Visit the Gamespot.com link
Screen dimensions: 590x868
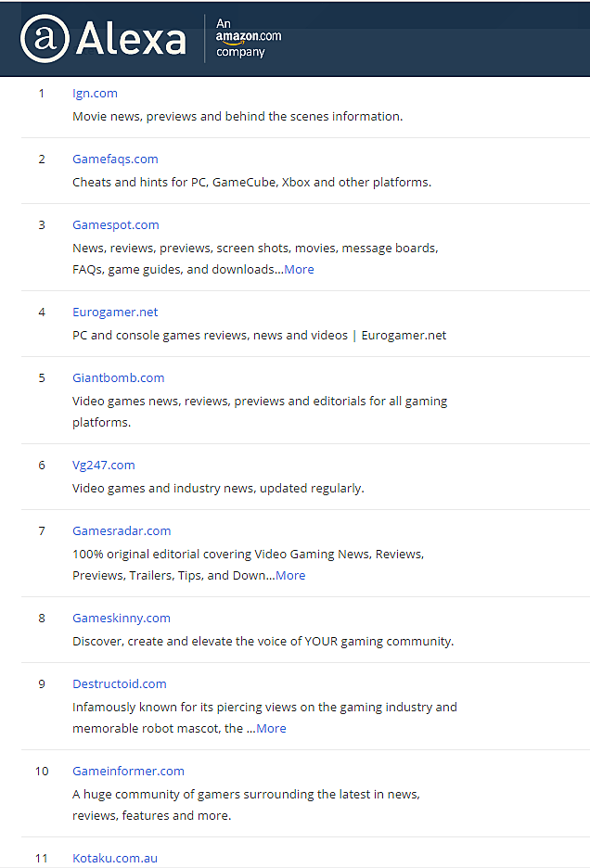(116, 225)
